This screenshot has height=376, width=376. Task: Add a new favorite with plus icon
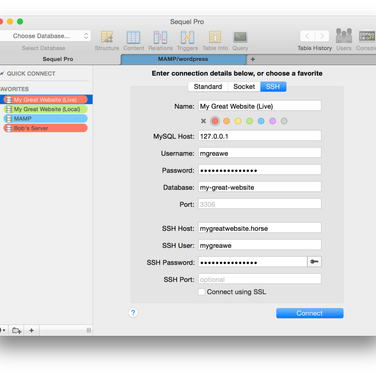31,330
